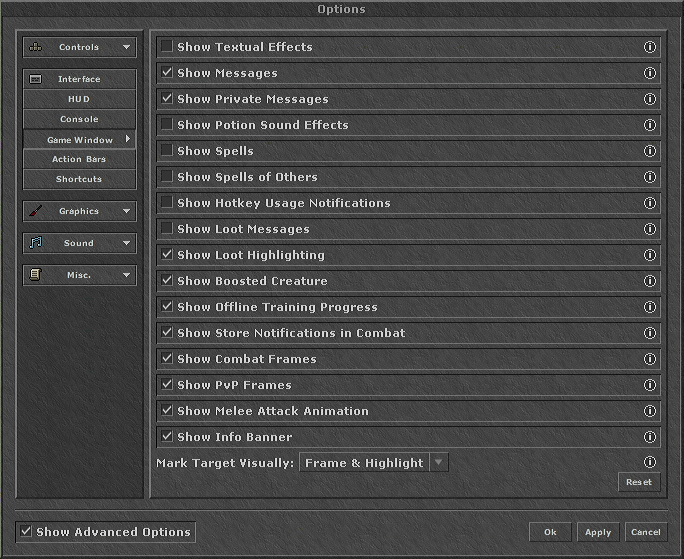Turn off Show Store Notifications in Combat
This screenshot has height=559, width=684.
(x=167, y=332)
